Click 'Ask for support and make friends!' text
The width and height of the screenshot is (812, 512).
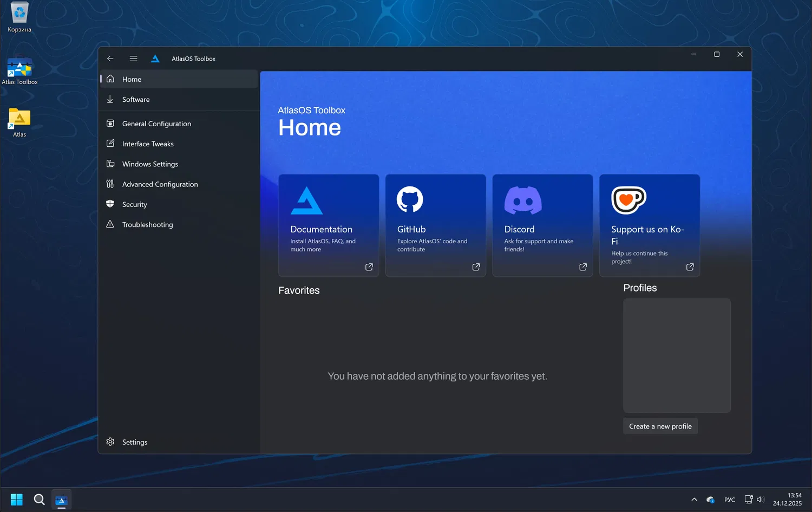pyautogui.click(x=539, y=245)
